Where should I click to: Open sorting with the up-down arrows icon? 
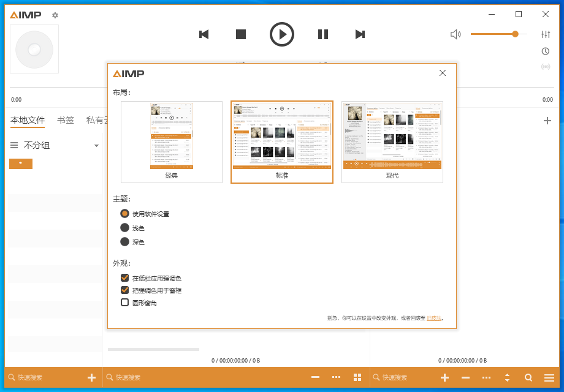(x=507, y=378)
